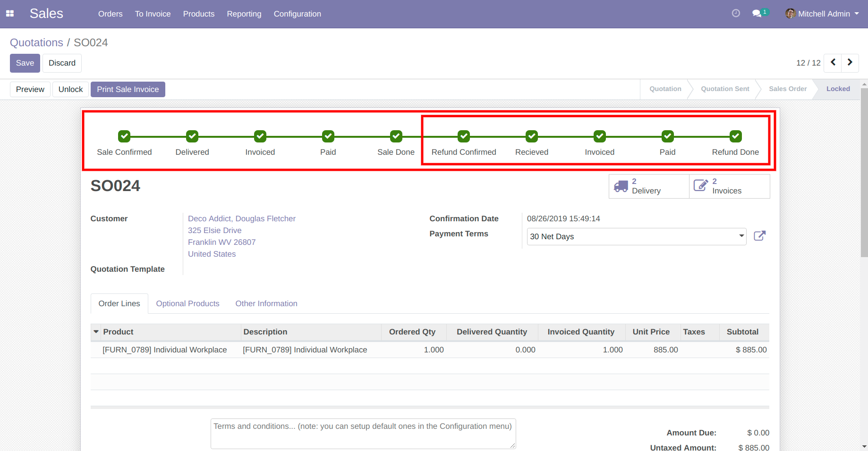Expand the order lines column options caret
The height and width of the screenshot is (451, 868).
pos(96,332)
